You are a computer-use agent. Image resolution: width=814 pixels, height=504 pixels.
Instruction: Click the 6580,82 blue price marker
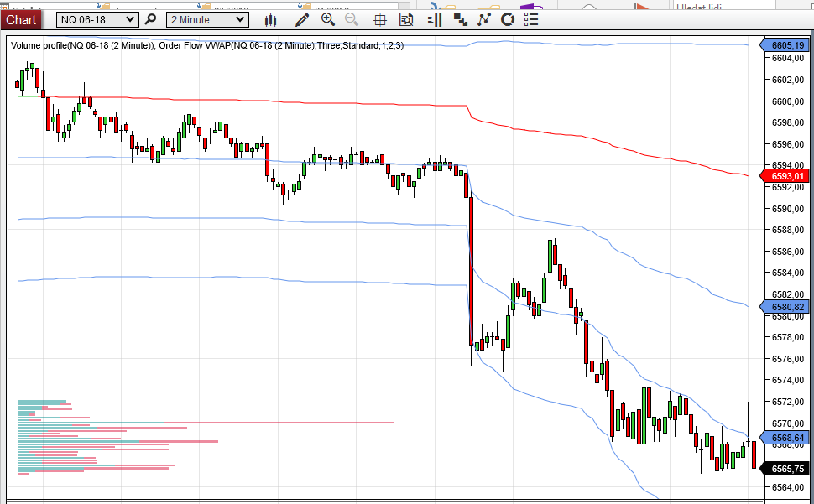pos(785,307)
